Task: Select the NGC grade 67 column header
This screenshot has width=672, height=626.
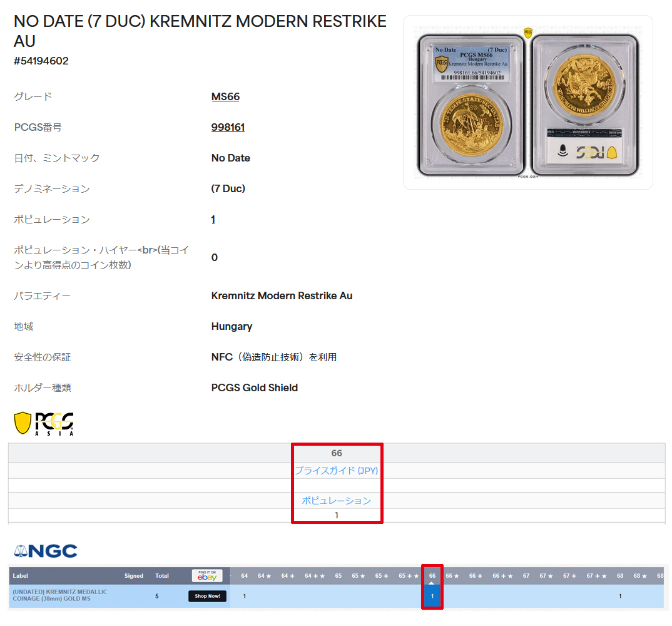Action: click(526, 576)
